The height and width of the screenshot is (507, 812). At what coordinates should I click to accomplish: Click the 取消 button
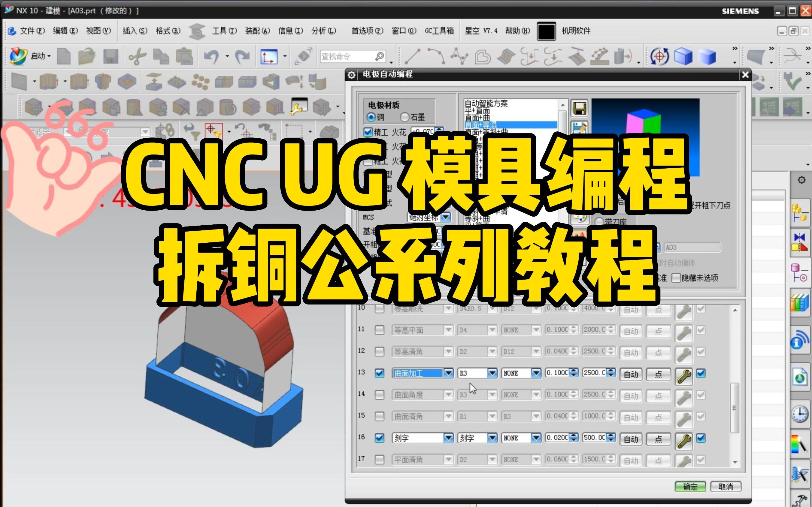pyautogui.click(x=726, y=487)
